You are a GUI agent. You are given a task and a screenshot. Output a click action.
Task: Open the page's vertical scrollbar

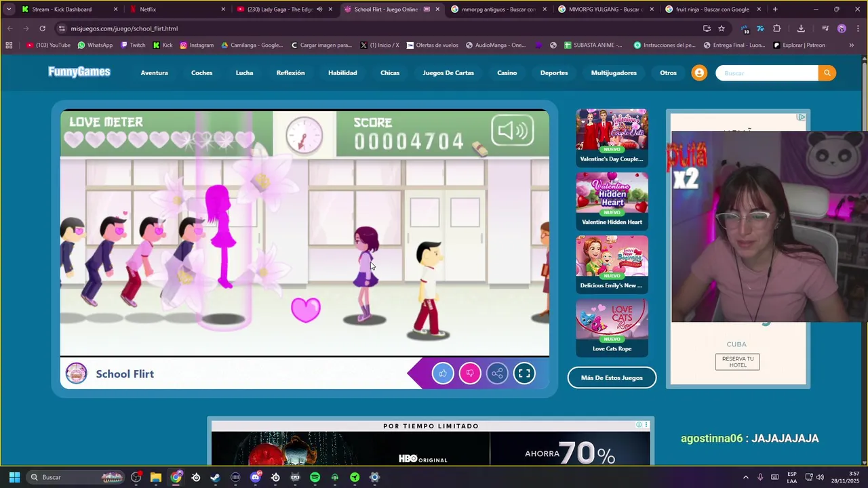click(865, 260)
